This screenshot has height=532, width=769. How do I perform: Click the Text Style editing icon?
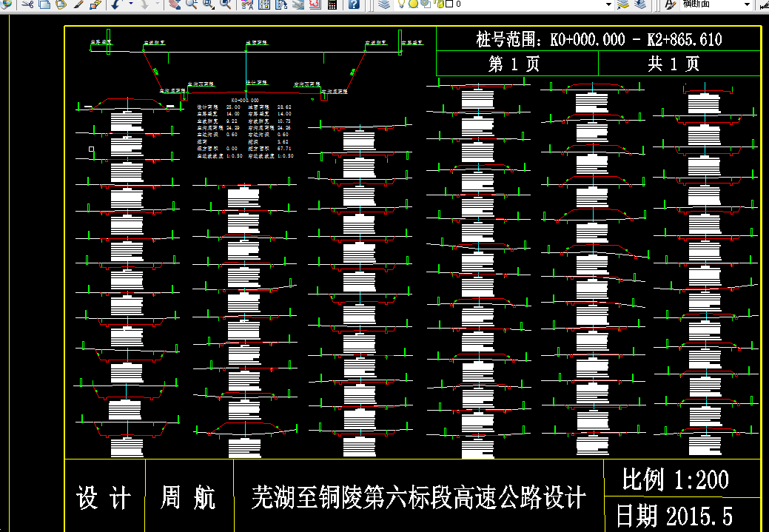[x=670, y=6]
